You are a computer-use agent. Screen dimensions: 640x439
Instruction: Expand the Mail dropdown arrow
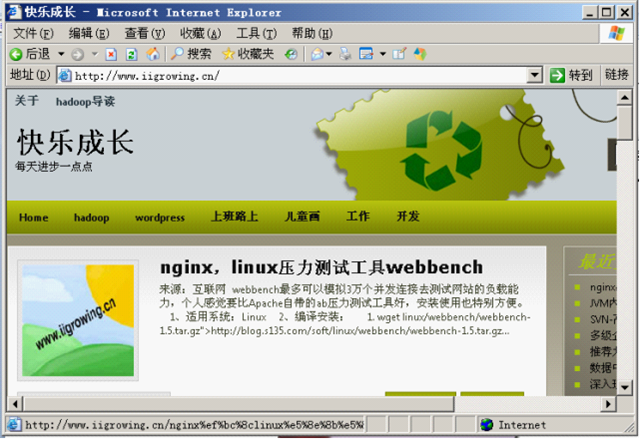click(x=329, y=54)
